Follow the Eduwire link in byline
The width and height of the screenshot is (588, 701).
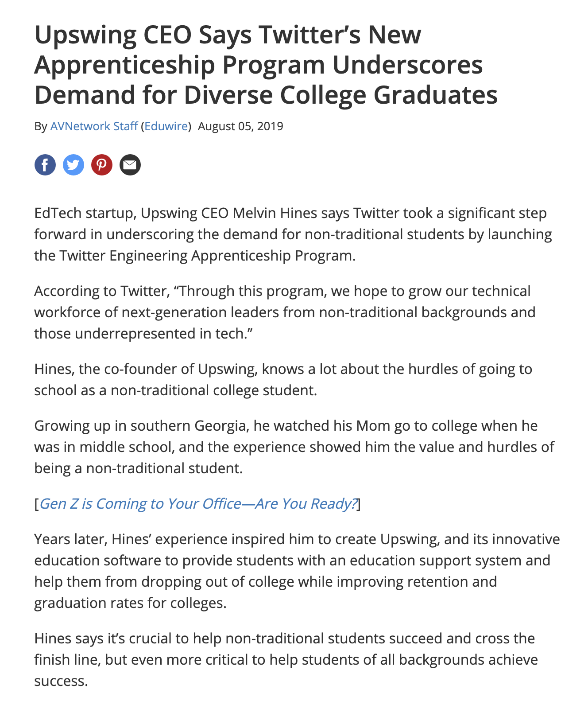166,126
